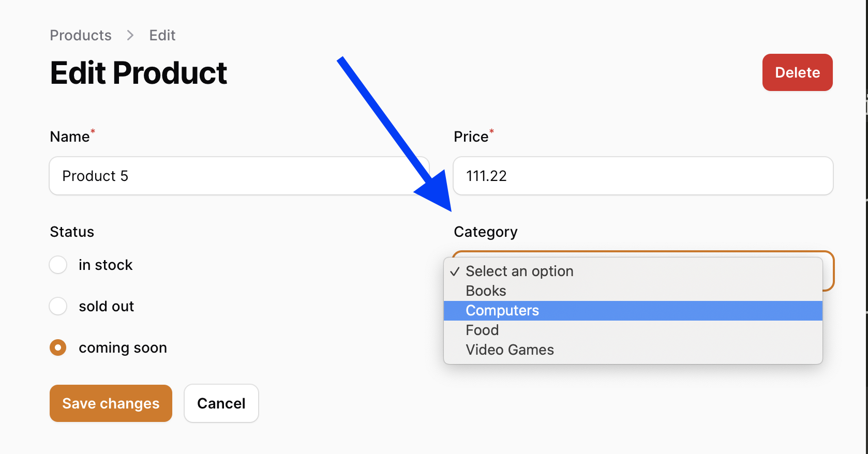The width and height of the screenshot is (868, 454).
Task: Select the 'sold out' radio button
Action: click(58, 306)
